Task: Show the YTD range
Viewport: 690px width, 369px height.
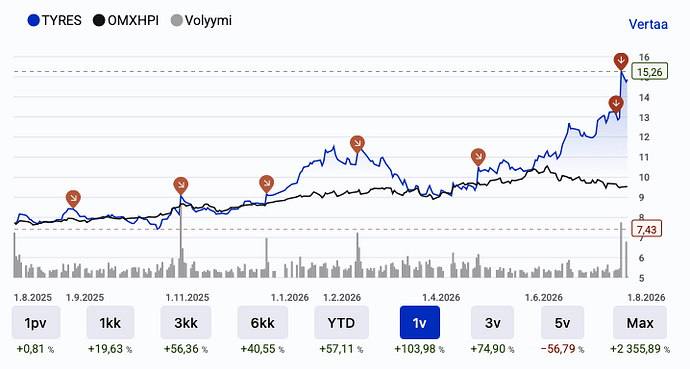Action: (x=341, y=323)
